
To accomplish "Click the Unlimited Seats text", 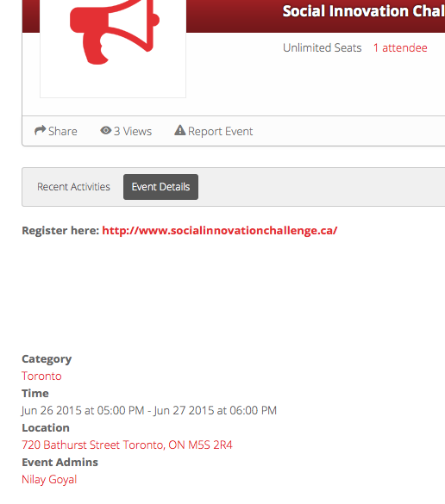I will pos(322,48).
